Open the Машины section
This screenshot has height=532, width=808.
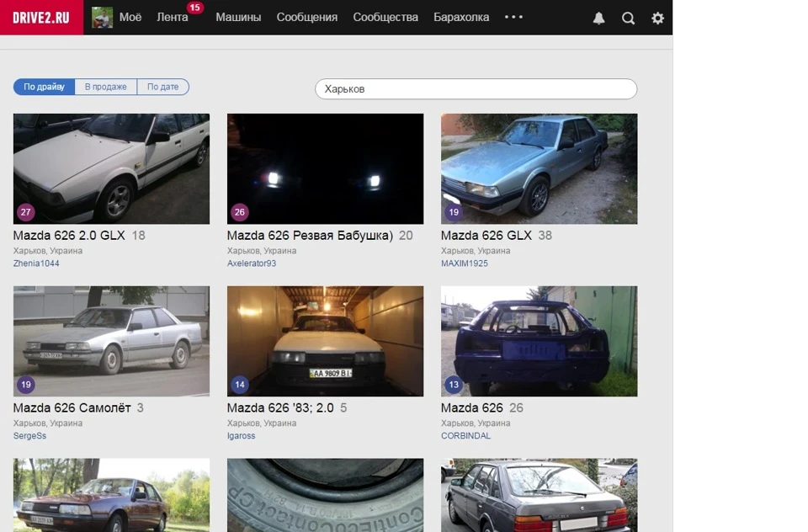click(x=238, y=18)
